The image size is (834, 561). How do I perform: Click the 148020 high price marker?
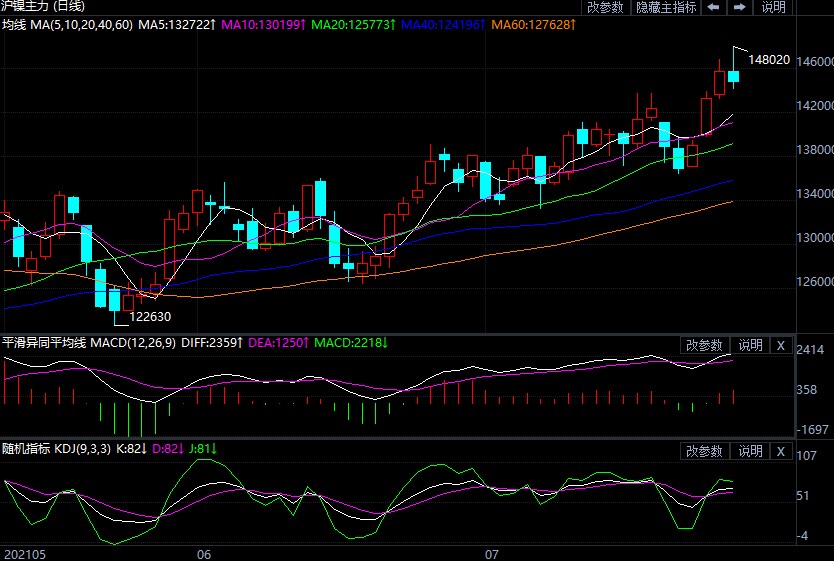pos(768,60)
